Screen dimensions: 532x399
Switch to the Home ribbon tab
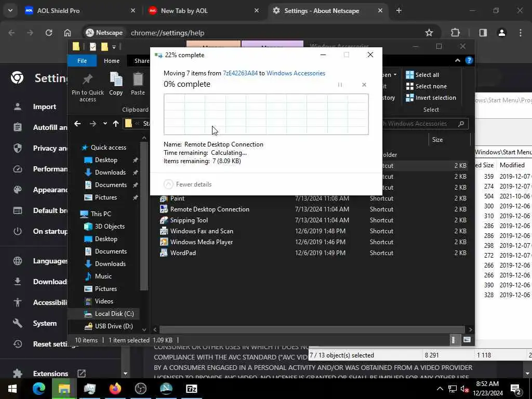pyautogui.click(x=112, y=61)
